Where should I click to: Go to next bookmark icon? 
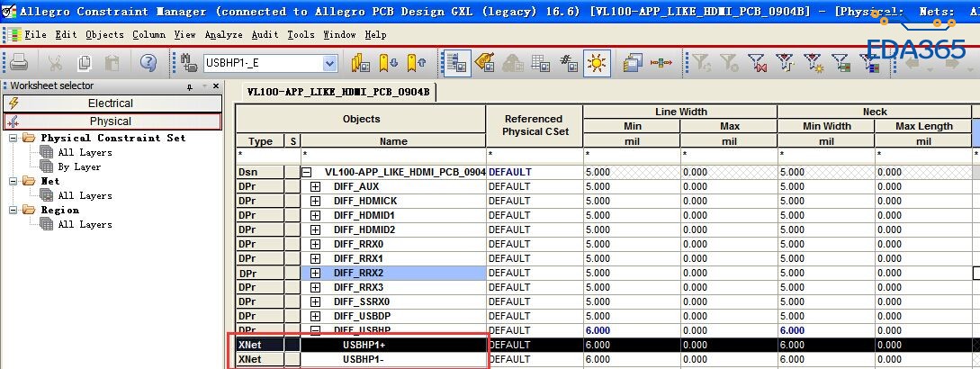(x=390, y=62)
